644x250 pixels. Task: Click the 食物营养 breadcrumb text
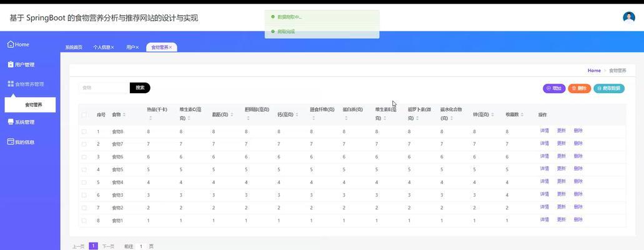click(x=617, y=71)
